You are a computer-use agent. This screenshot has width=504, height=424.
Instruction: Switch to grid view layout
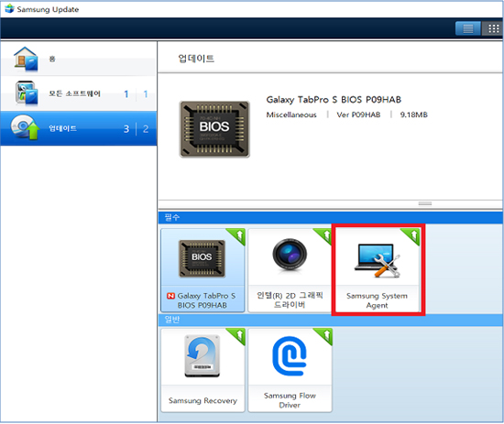(x=493, y=28)
